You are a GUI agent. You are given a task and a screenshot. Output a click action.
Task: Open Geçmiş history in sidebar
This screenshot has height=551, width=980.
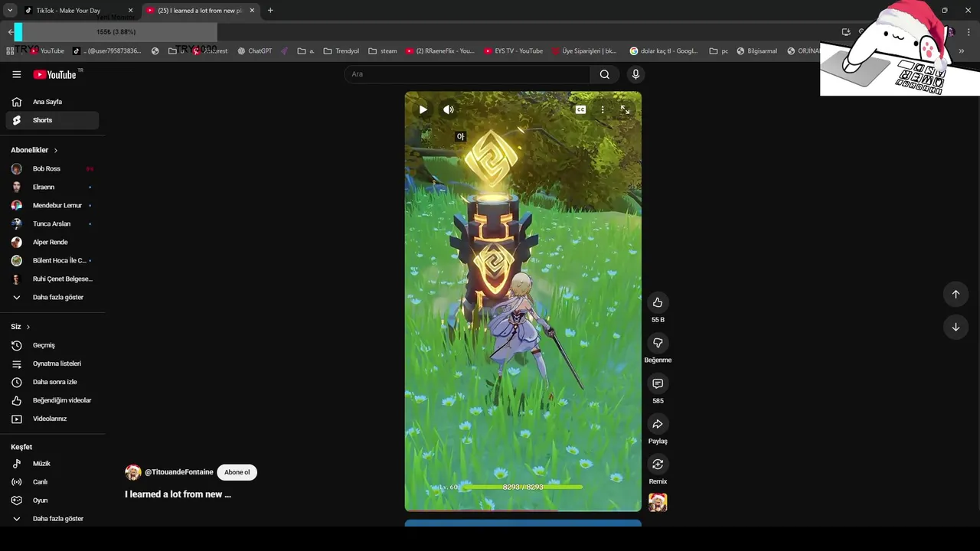(x=52, y=345)
